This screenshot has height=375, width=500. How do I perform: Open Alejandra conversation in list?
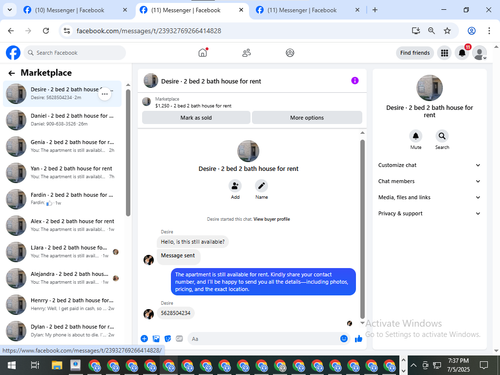[62, 278]
